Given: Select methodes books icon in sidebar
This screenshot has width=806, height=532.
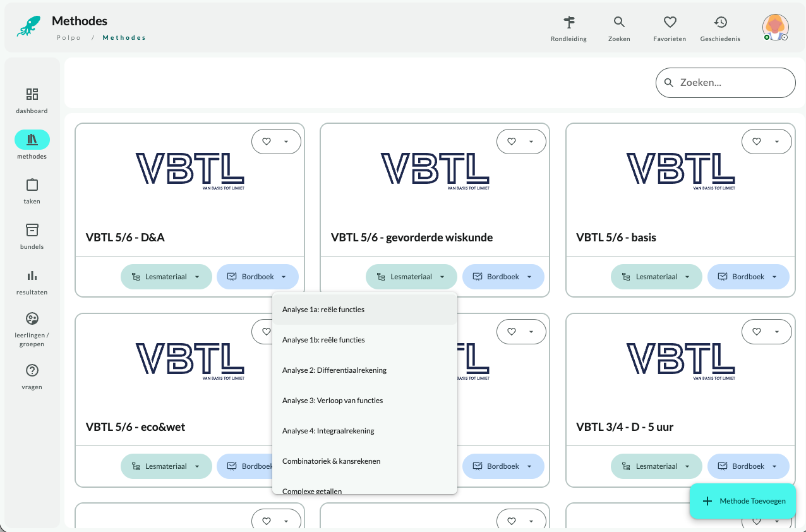Looking at the screenshot, I should pyautogui.click(x=32, y=140).
